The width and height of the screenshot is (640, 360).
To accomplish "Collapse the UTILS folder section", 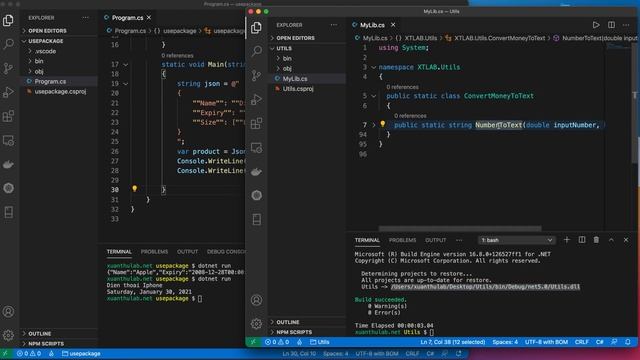I will point(307,48).
